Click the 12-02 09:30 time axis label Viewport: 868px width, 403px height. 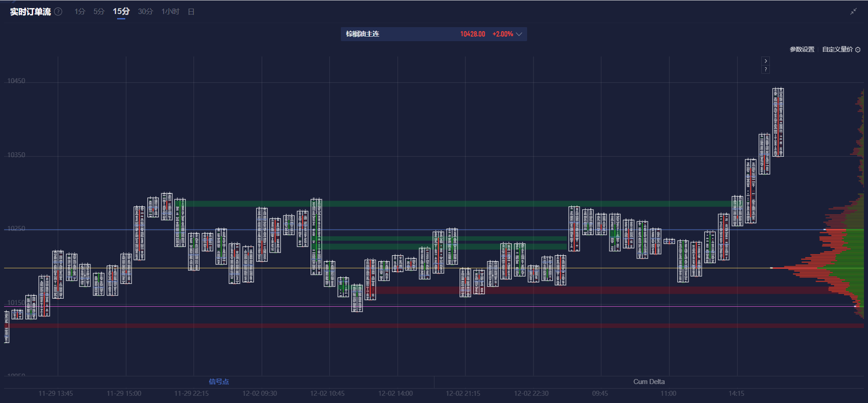pos(259,394)
